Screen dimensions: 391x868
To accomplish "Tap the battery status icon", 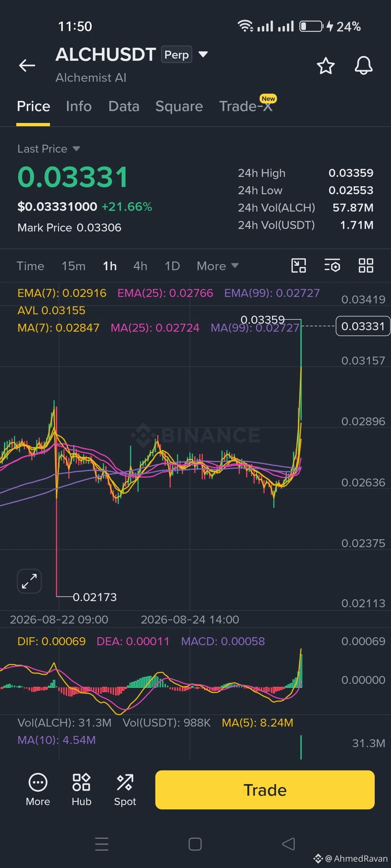I will point(311,26).
